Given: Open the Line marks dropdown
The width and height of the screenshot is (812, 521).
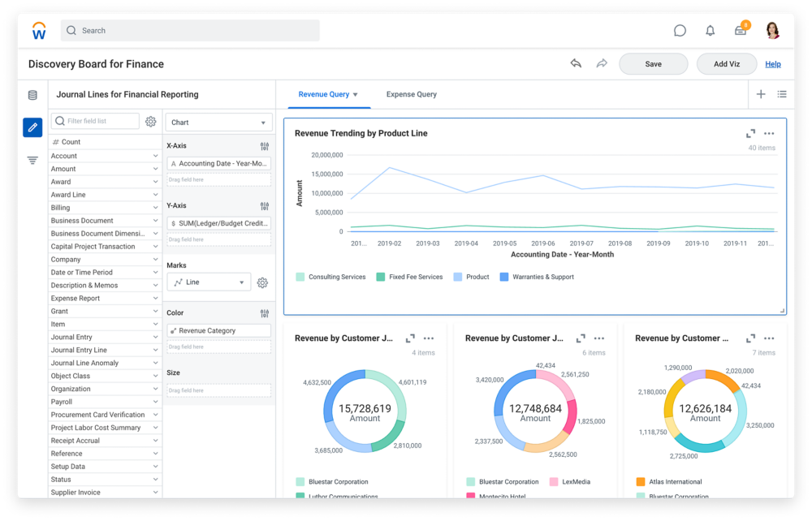Looking at the screenshot, I should pos(209,282).
